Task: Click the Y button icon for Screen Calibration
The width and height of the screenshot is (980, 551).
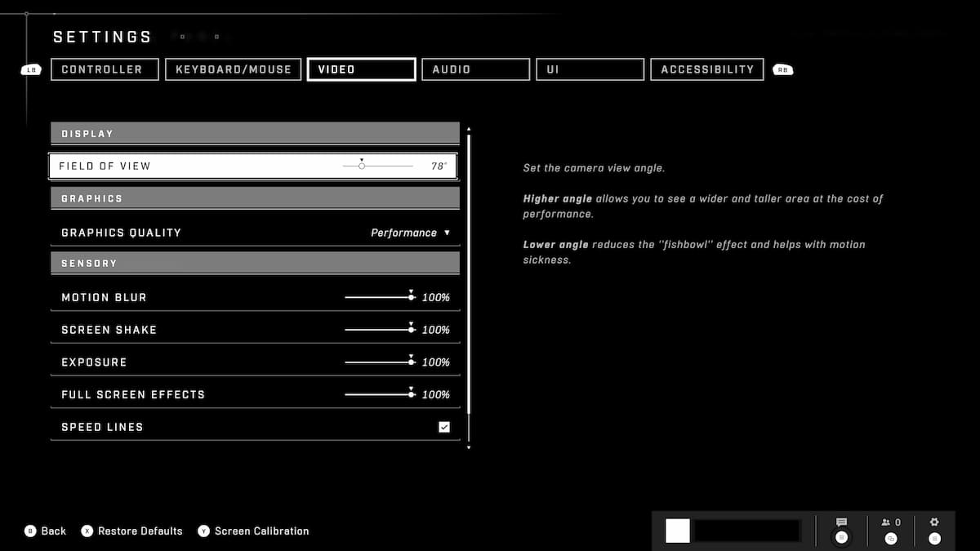Action: pos(204,531)
